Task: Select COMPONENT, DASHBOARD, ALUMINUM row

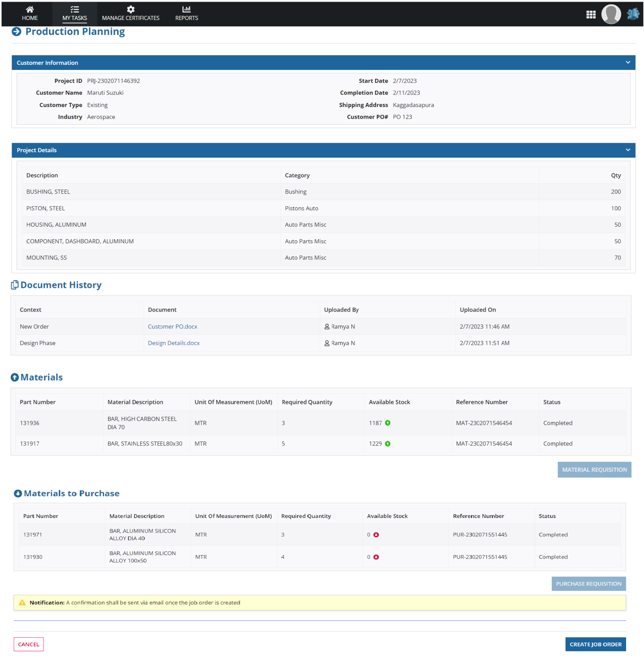Action: 323,241
